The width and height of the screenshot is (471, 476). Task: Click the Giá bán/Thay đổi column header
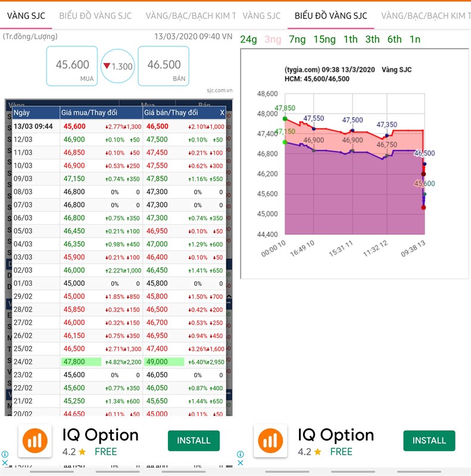click(181, 112)
